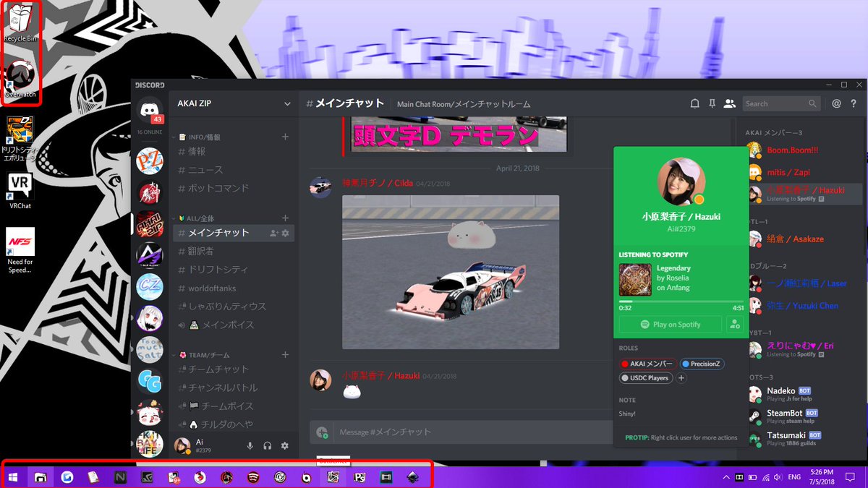Select Boom.Boom!!! in member list

point(804,150)
